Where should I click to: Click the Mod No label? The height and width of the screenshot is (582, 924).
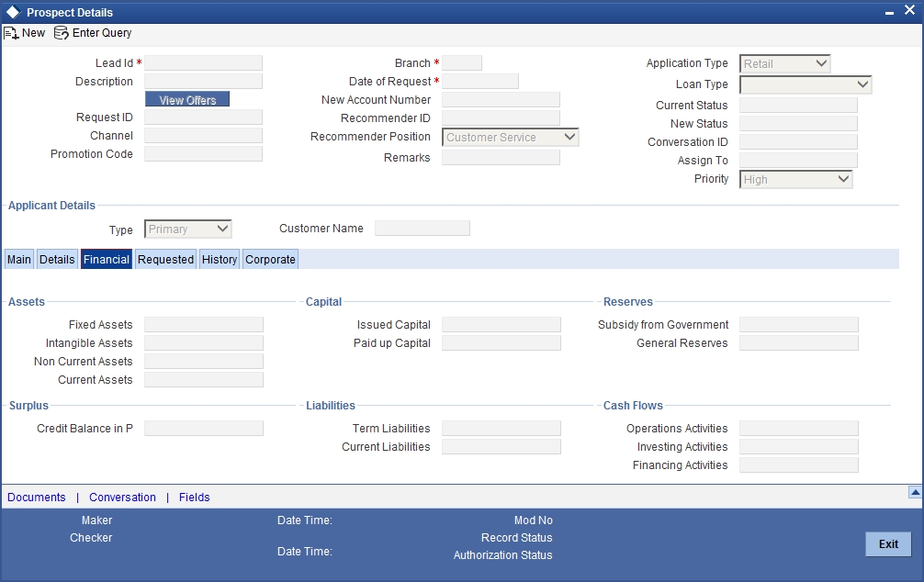point(534,520)
